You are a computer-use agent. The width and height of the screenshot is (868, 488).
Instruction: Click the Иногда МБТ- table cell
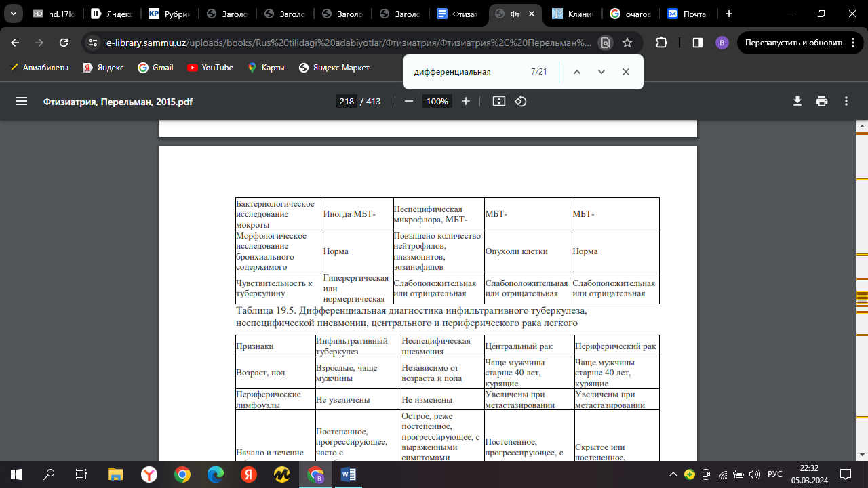coord(358,214)
